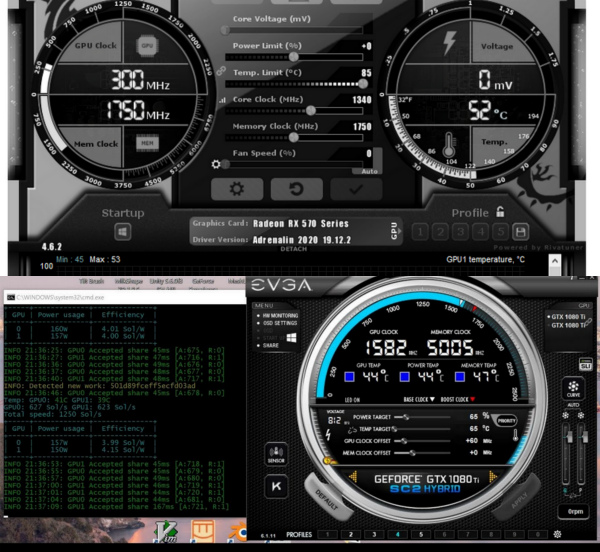This screenshot has height=552, width=600.
Task: Select Afterburner profile slot 5
Action: pyautogui.click(x=501, y=232)
